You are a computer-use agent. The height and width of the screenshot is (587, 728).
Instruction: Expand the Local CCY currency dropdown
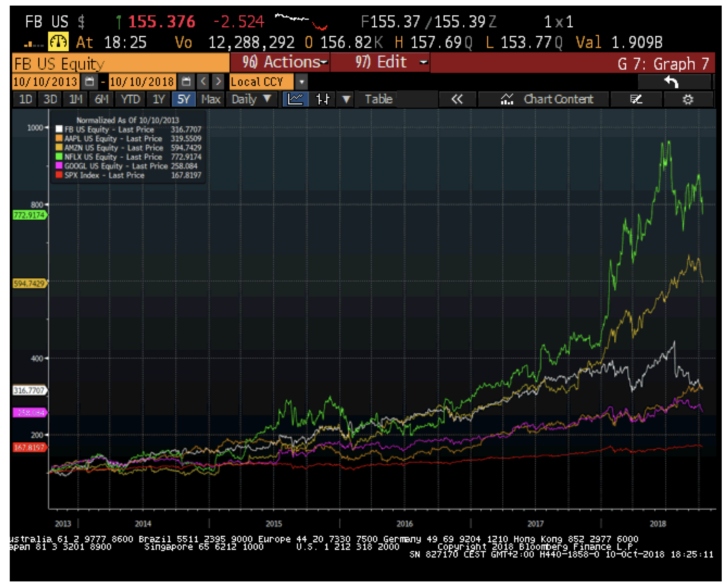302,82
